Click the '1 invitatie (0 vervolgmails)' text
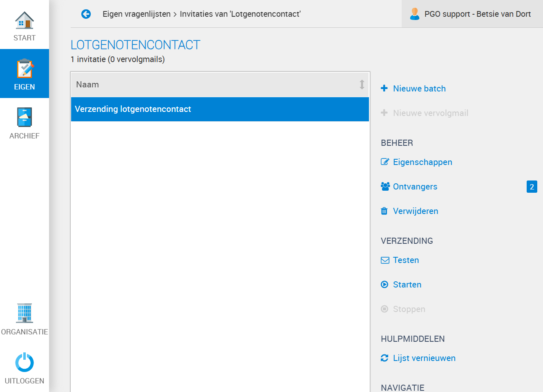 click(118, 59)
